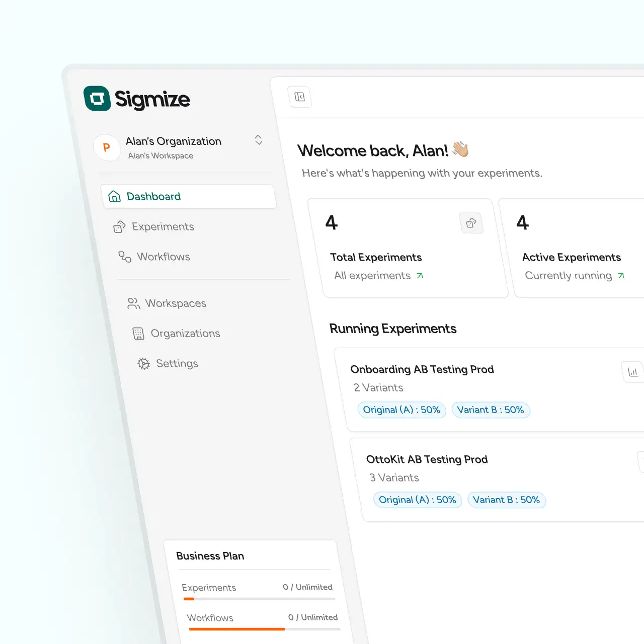
Task: Click '0 / Unlimited' beside Experiments
Action: (x=307, y=587)
